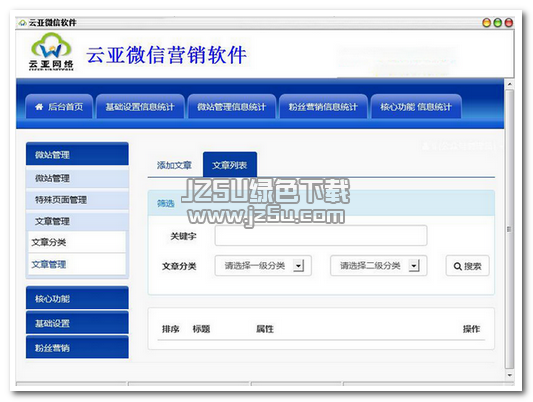Screen dimensions: 533x402
Task: Click the 筛选 filter panel heading
Action: click(166, 203)
